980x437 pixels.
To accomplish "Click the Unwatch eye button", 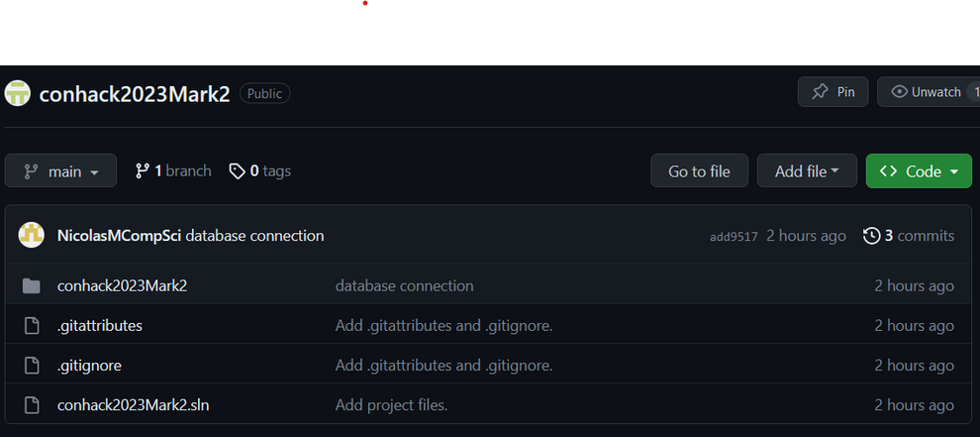I will pos(929,92).
